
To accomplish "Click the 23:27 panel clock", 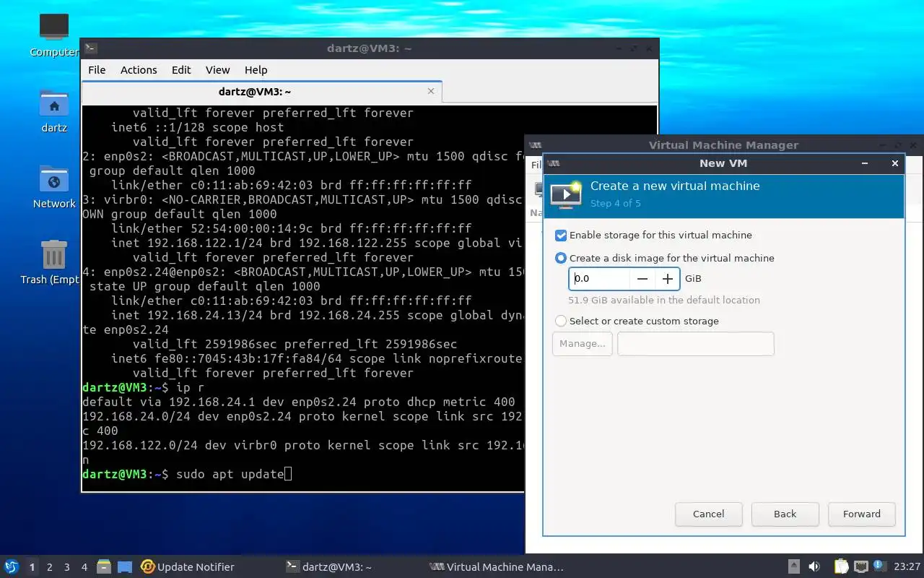I will click(907, 566).
